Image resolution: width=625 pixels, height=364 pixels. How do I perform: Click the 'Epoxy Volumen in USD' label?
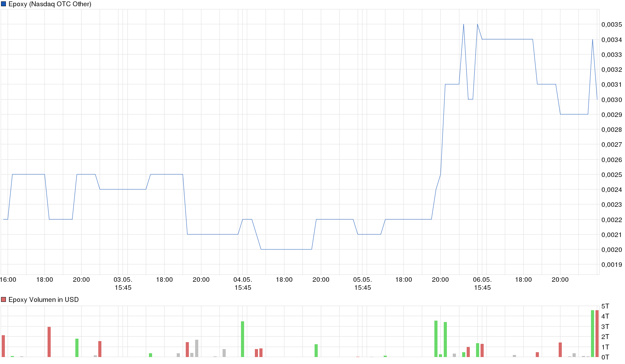point(43,299)
